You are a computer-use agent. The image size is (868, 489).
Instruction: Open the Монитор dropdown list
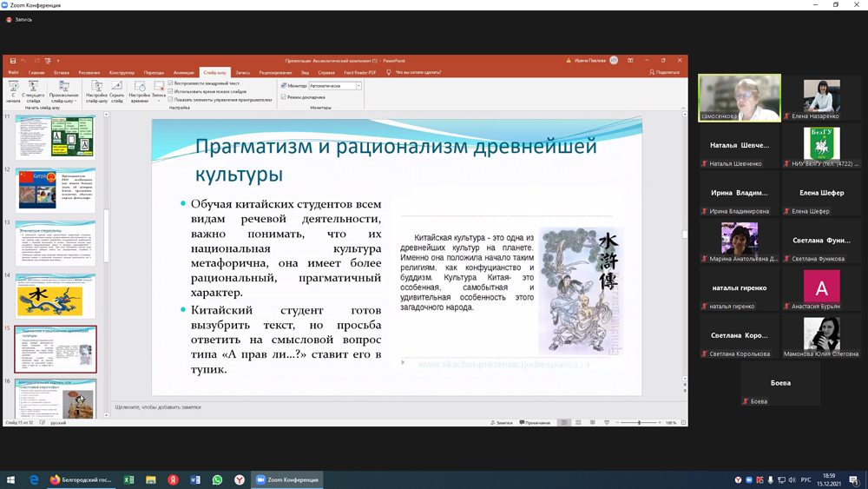pos(358,86)
